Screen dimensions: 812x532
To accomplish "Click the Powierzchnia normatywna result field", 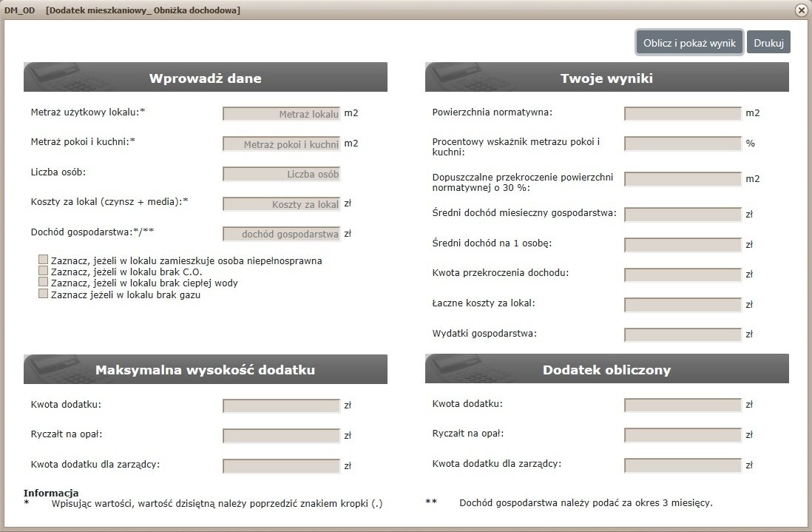I will [683, 113].
